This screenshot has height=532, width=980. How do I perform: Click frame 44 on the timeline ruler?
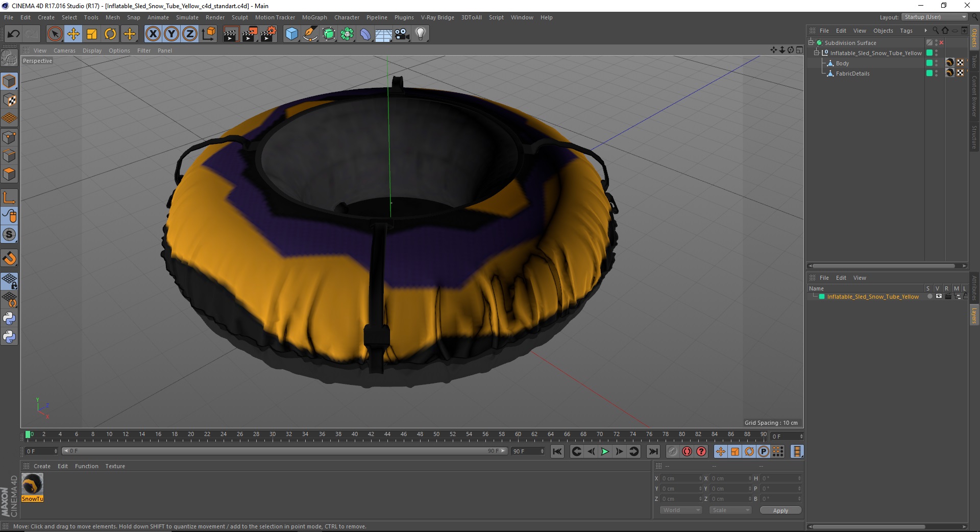387,434
